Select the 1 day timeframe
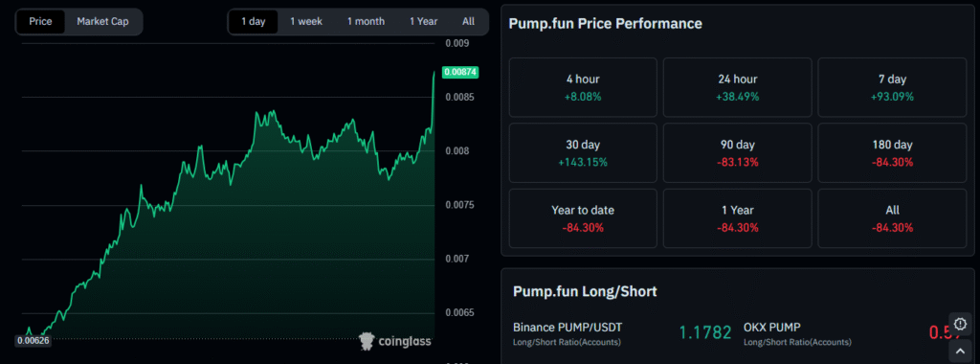 [253, 22]
